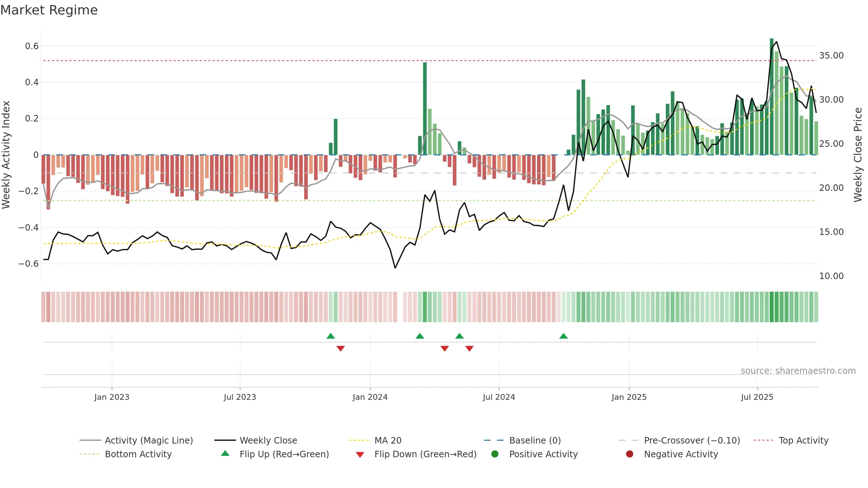Toggle Flip Down (Green→Red) legend entry
The height and width of the screenshot is (488, 868).
[416, 454]
